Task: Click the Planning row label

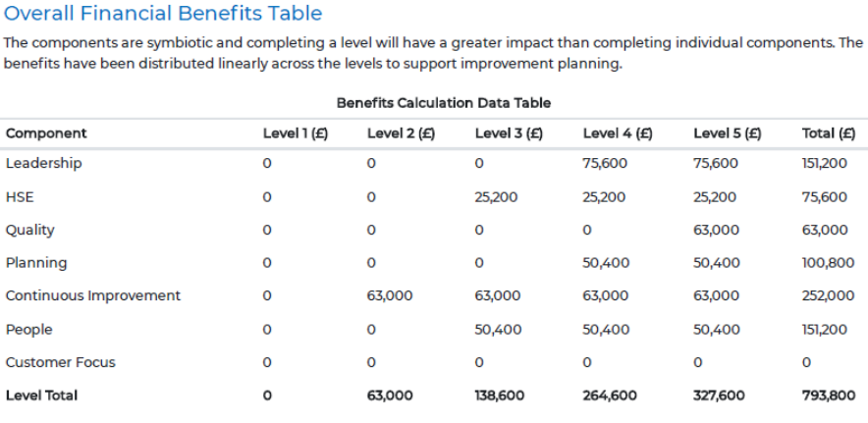Action: [36, 263]
